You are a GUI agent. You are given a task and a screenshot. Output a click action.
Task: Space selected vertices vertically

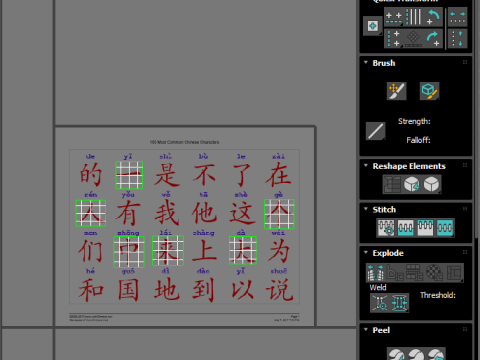click(458, 38)
